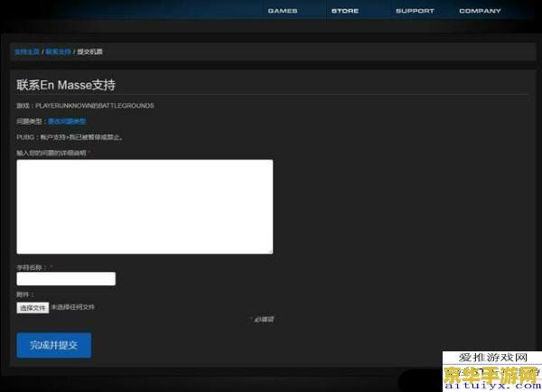Open the STORE navigation menu
Screen dimensions: 542x392
tap(345, 11)
